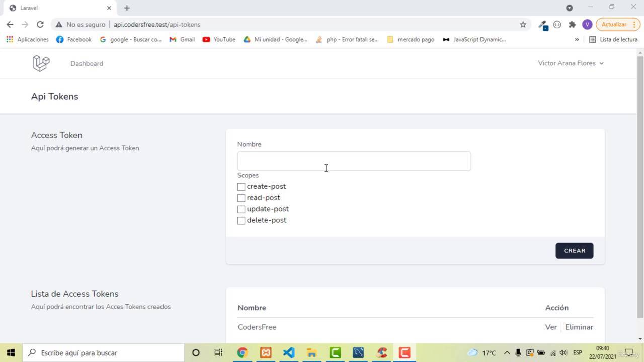Check the read-post scope
This screenshot has height=362, width=644.
click(241, 198)
